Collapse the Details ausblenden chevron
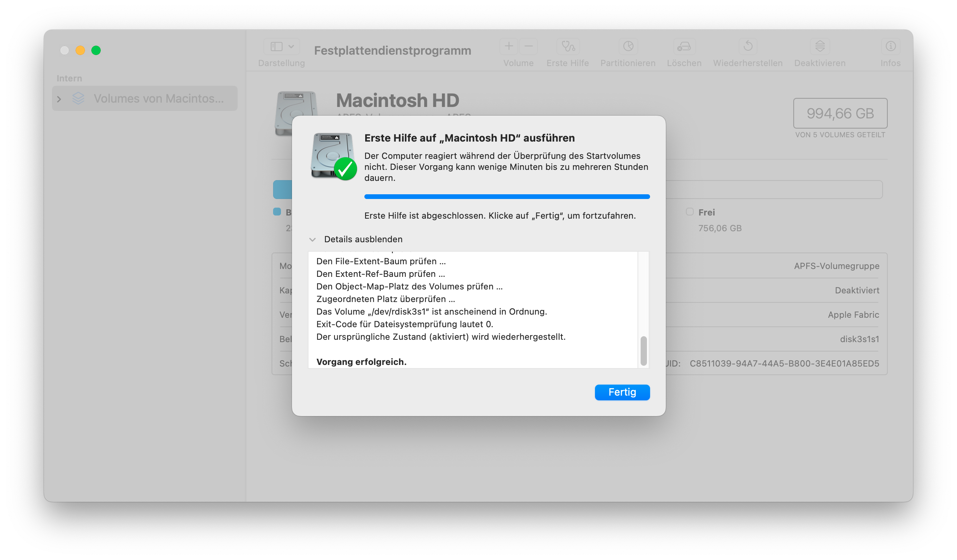Screen dimensions: 957x560 point(312,239)
